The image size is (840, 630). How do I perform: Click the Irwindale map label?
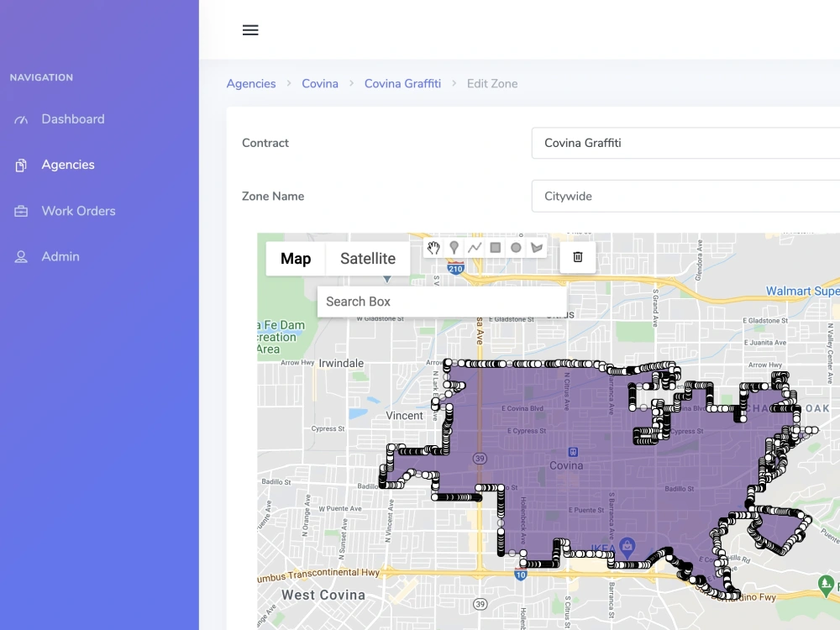(x=341, y=363)
